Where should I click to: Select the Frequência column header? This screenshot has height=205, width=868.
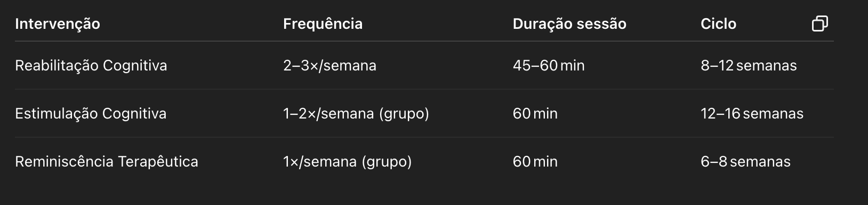(x=323, y=24)
